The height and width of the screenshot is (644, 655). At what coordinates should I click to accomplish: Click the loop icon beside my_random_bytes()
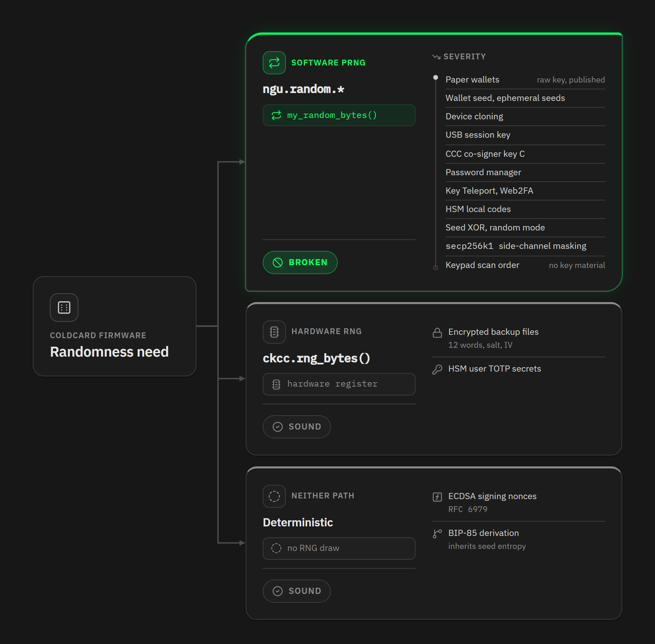click(x=276, y=115)
